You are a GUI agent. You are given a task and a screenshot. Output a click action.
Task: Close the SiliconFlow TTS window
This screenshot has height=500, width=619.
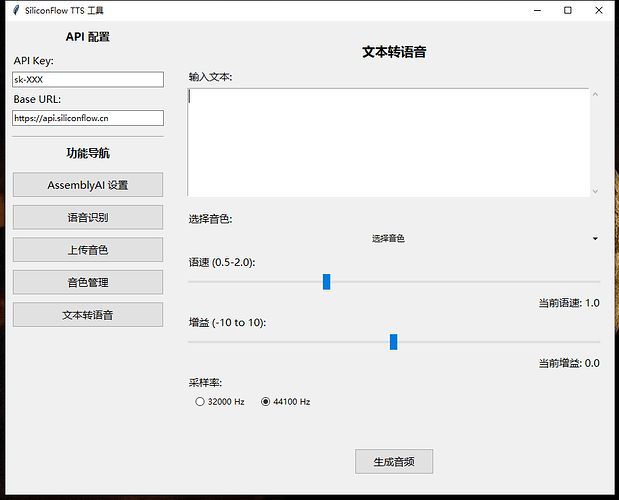point(599,11)
